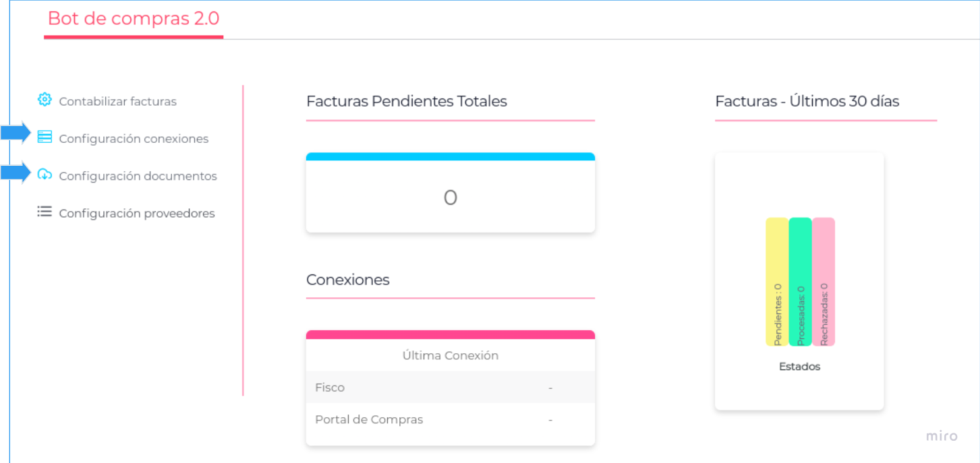Click the blue arrow pointing to Configuración documentos

pos(16,173)
